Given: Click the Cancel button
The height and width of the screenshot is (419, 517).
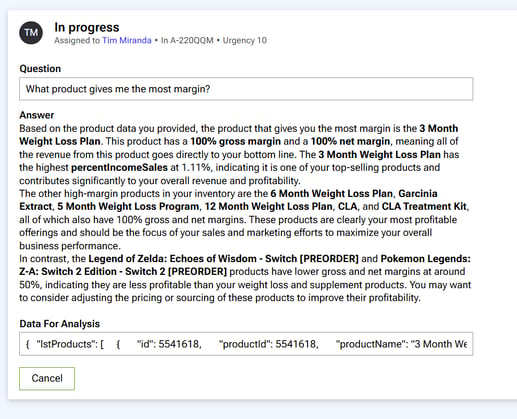Looking at the screenshot, I should pos(47,378).
